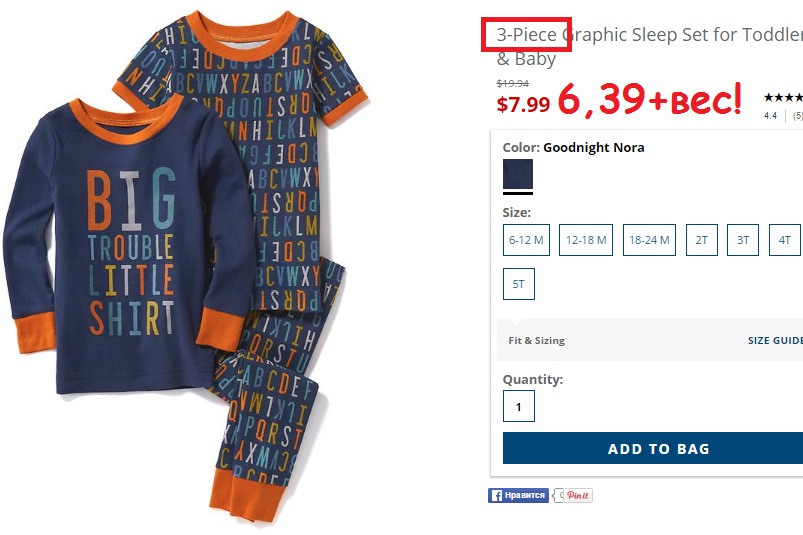The image size is (803, 535).
Task: Open the Size Guide link
Action: click(x=775, y=341)
